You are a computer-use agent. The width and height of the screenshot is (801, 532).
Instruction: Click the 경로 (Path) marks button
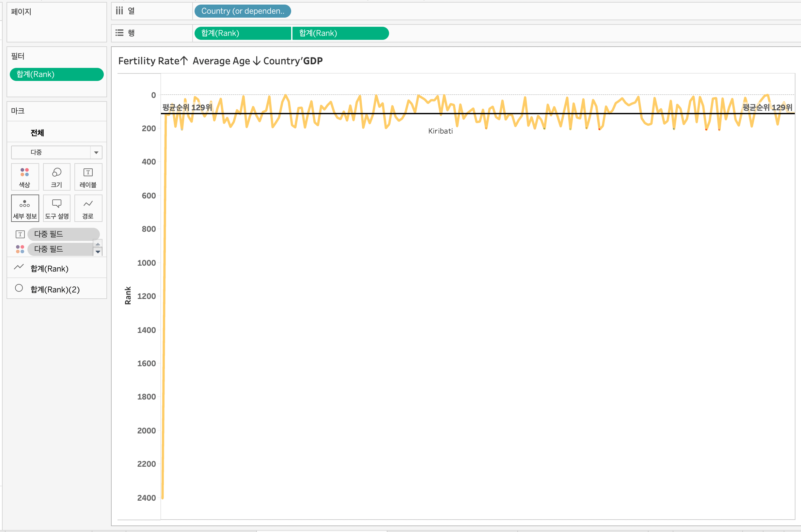(88, 208)
